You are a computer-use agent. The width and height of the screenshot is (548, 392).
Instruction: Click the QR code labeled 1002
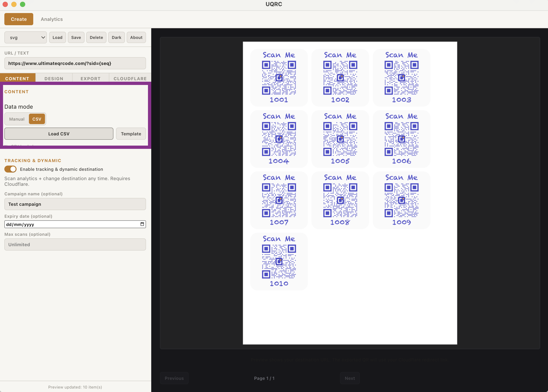340,78
